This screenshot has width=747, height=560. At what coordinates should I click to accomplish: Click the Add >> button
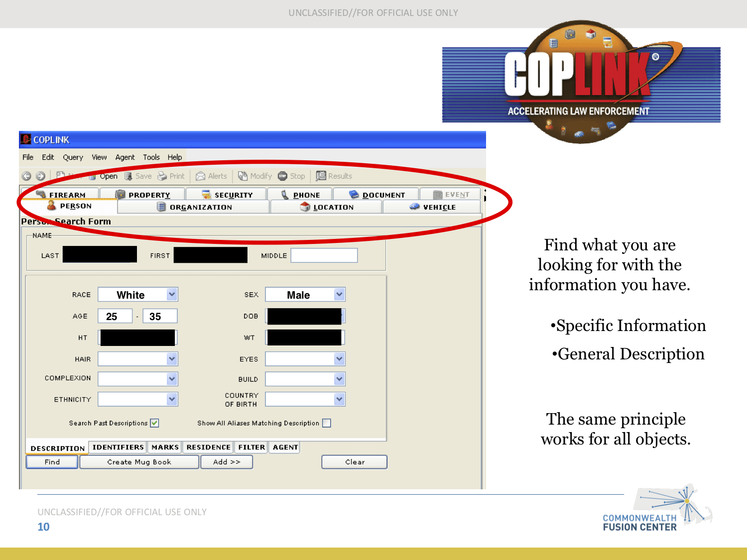click(x=227, y=462)
